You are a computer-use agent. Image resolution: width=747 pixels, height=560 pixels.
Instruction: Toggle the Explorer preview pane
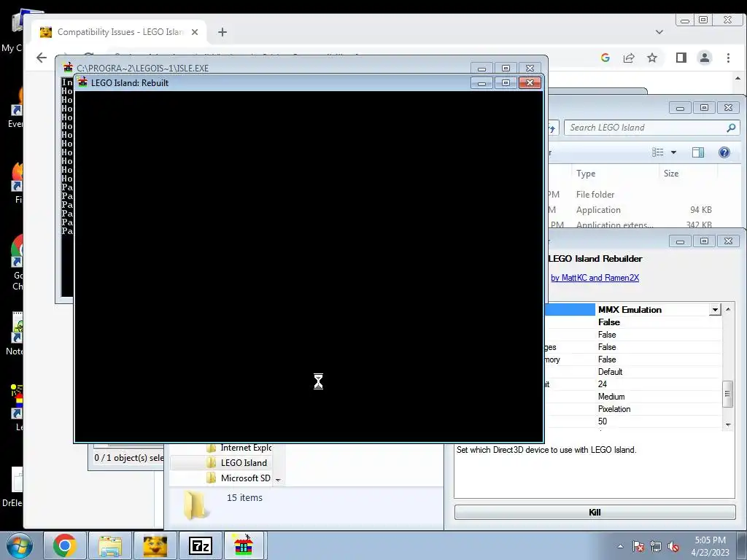tap(698, 152)
